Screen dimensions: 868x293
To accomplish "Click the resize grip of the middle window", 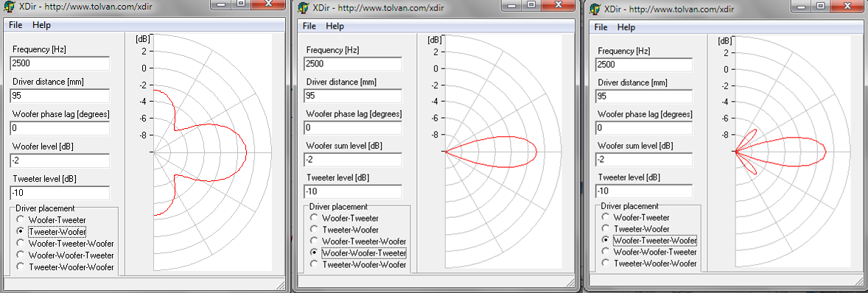I will point(572,283).
